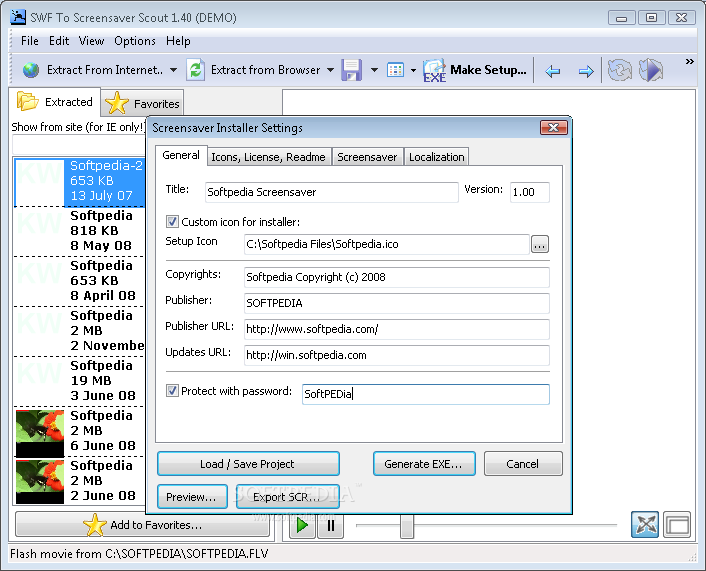This screenshot has height=571, width=706.
Task: Open the Help menu
Action: 178,41
